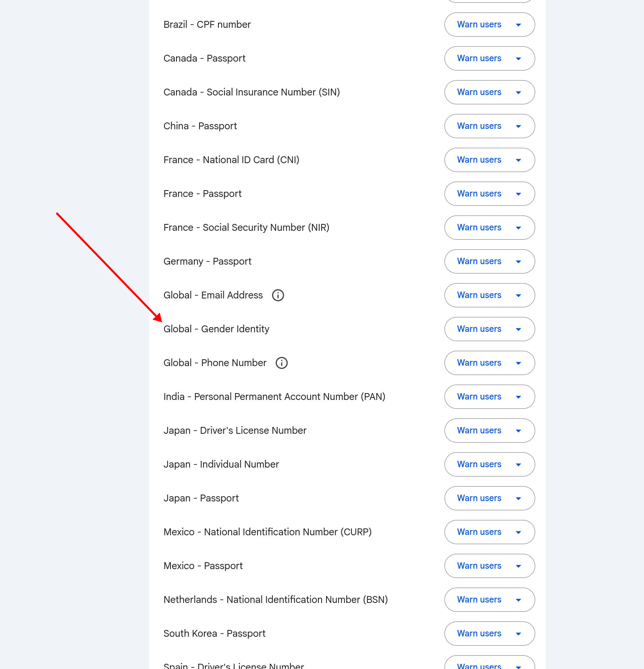644x669 pixels.
Task: Click the info icon next to Global - Phone Number
Action: tap(282, 363)
